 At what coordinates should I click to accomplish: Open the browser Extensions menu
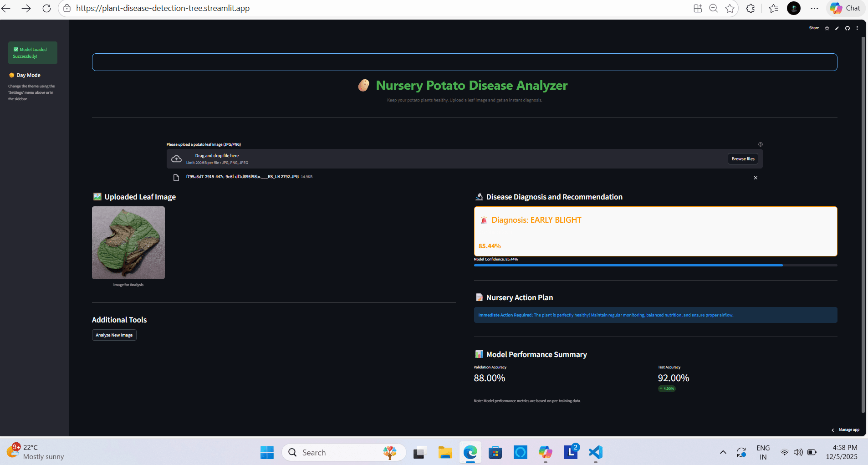pos(751,8)
